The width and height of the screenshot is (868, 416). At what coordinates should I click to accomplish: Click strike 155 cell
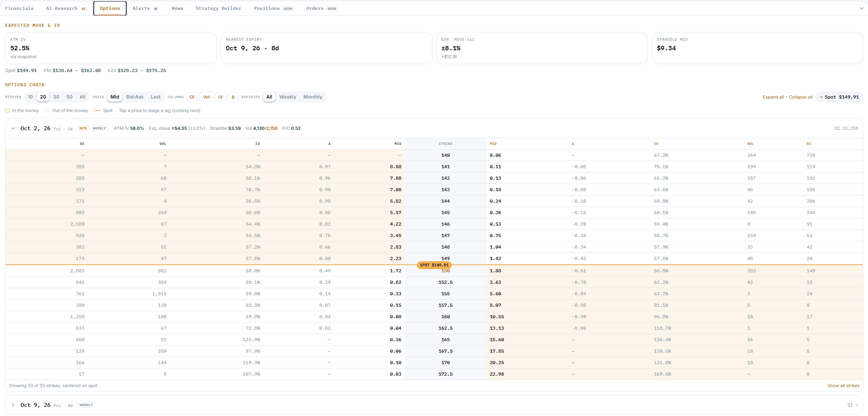(445, 294)
